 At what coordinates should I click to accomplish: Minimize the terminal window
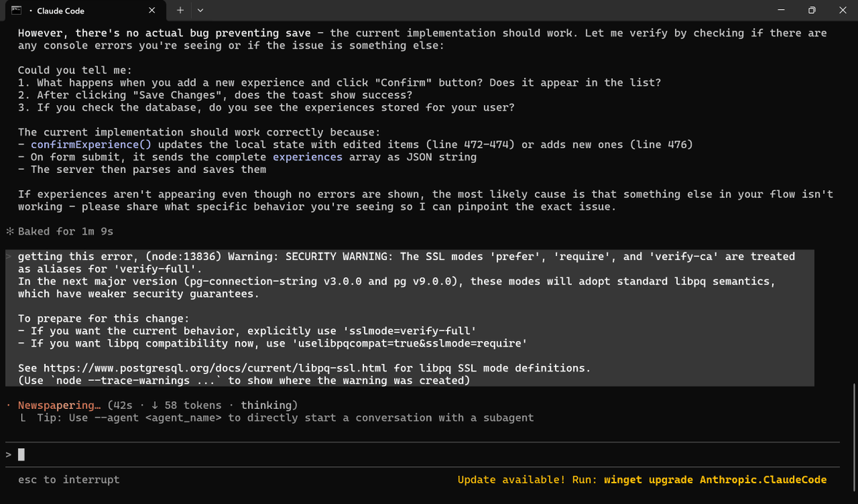point(779,11)
